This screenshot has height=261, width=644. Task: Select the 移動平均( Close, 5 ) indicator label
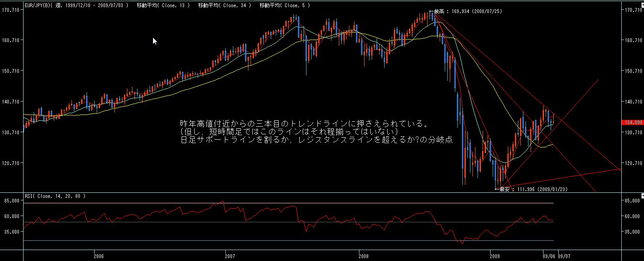pos(285,5)
